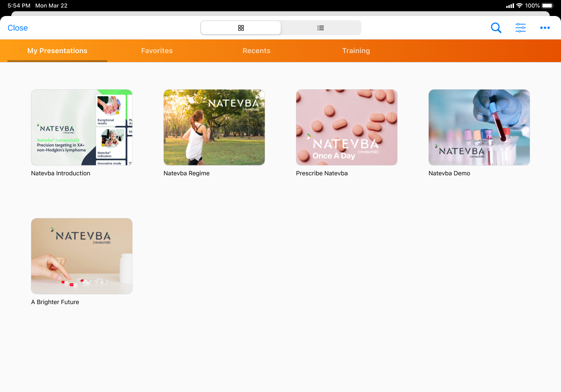Open the Recents tab
Screen dimensions: 561x392
tap(257, 51)
